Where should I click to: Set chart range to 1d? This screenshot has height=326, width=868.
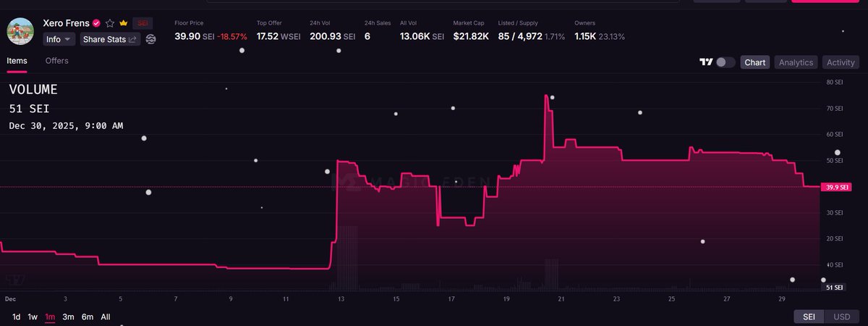[x=16, y=317]
